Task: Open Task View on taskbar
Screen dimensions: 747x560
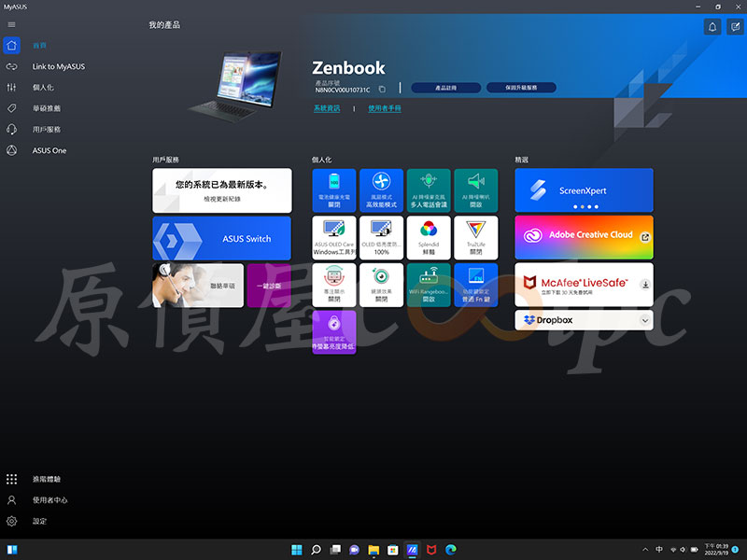Action: pyautogui.click(x=335, y=550)
